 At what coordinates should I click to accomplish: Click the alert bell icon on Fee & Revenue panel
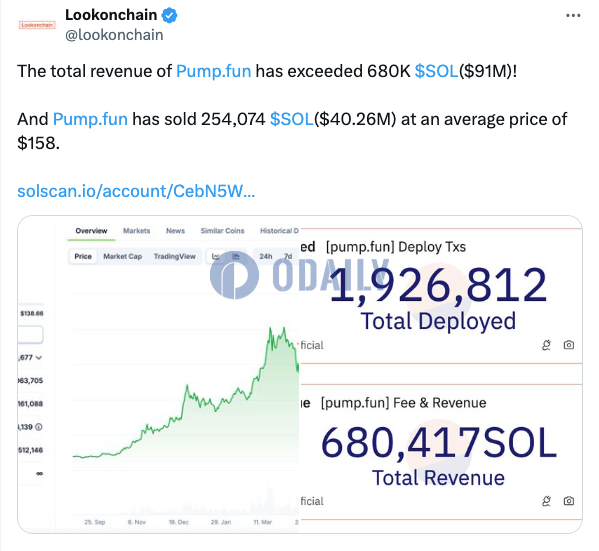click(546, 501)
